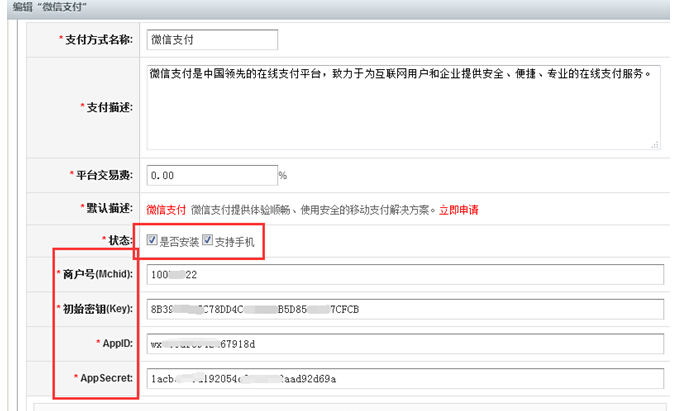Viewport: 677px width, 411px height.
Task: Click the 平台交易费 label
Action: tap(106, 175)
